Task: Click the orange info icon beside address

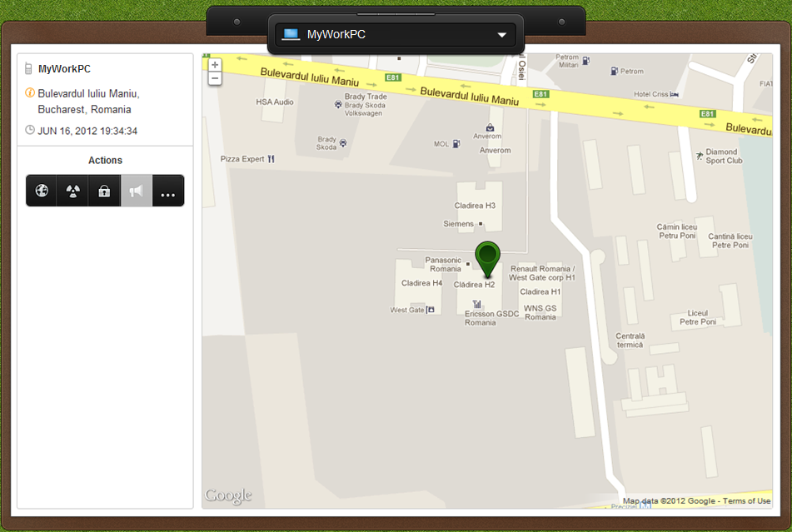Action: point(30,92)
